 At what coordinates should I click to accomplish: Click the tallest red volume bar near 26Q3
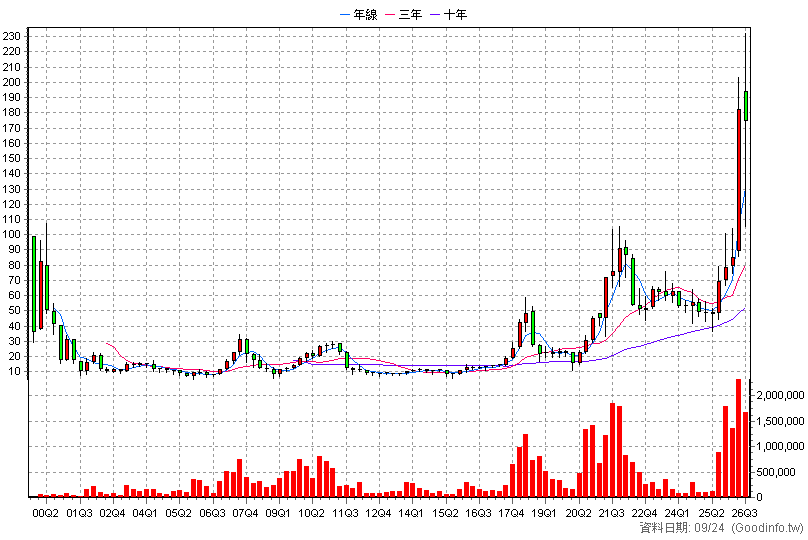pos(738,438)
